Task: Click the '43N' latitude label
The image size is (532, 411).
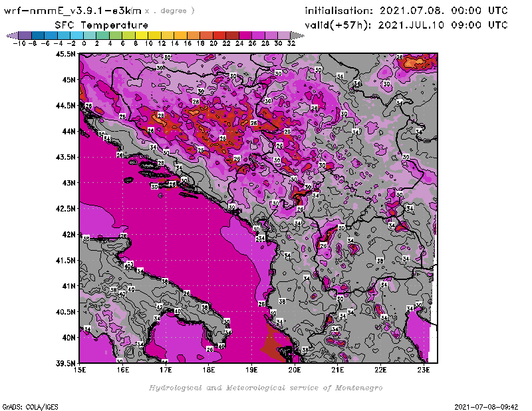Action: (69, 183)
